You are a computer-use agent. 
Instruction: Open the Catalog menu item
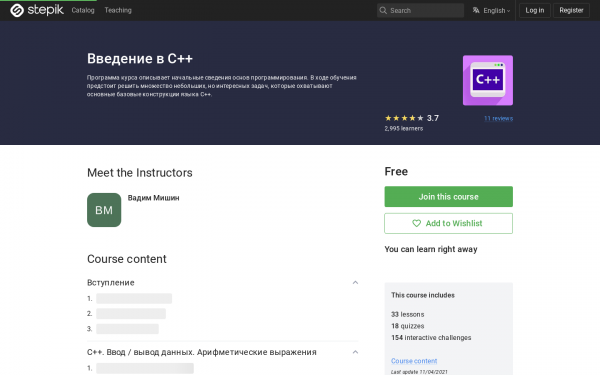point(83,10)
